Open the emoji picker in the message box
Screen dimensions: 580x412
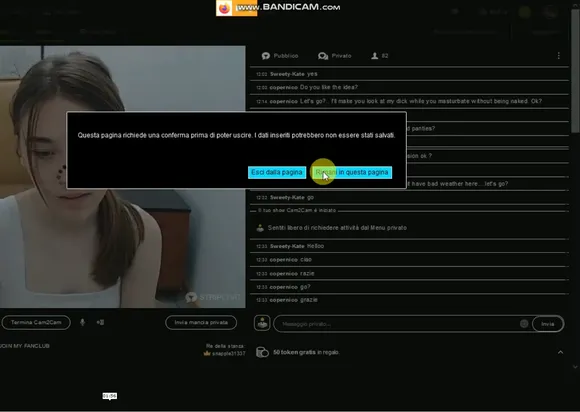point(524,324)
